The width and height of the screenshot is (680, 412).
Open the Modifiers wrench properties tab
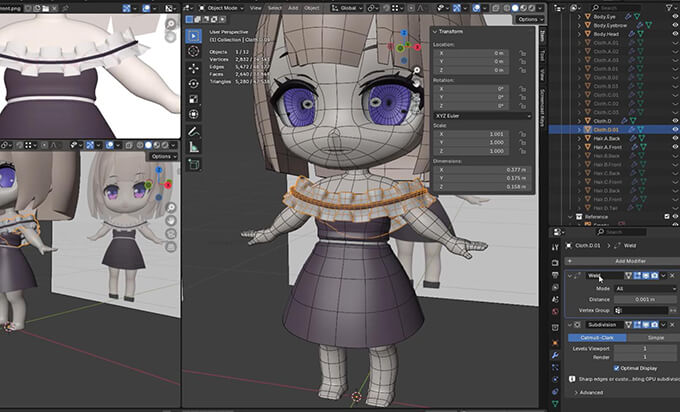click(x=557, y=355)
